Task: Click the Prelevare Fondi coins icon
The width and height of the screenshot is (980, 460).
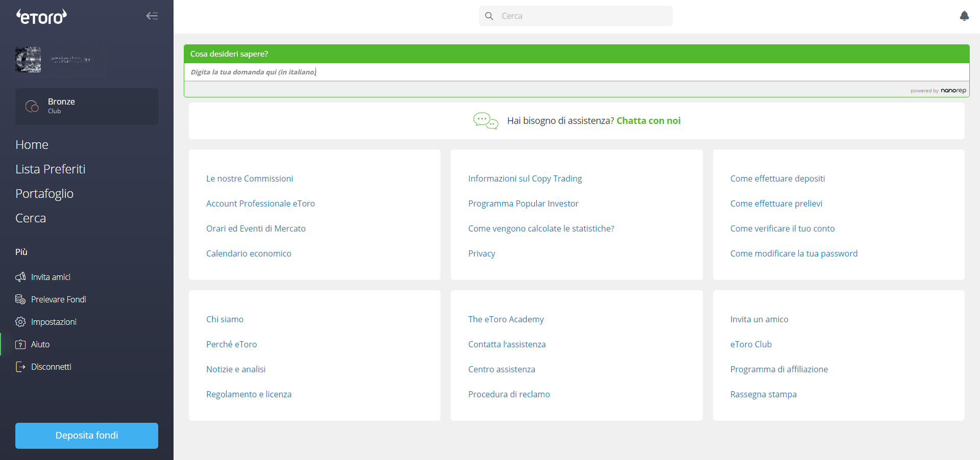Action: (x=20, y=299)
